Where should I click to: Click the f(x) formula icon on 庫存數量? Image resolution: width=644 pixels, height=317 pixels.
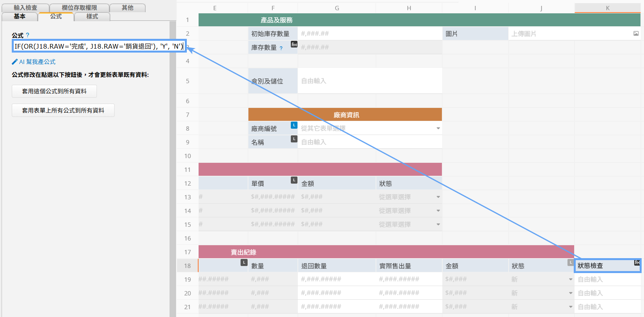[294, 44]
